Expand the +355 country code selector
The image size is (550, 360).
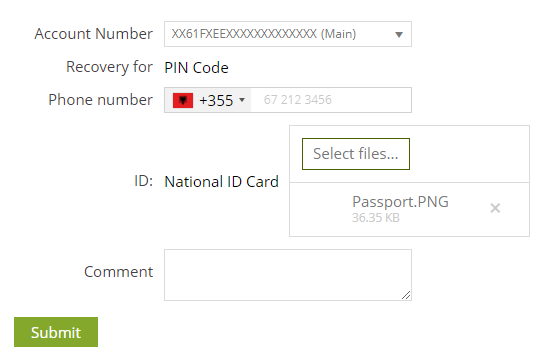tap(208, 100)
